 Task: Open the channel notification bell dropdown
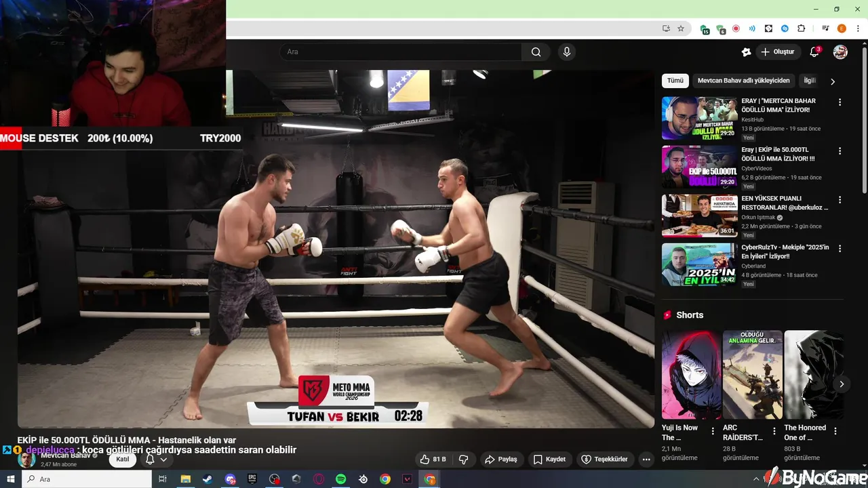157,460
